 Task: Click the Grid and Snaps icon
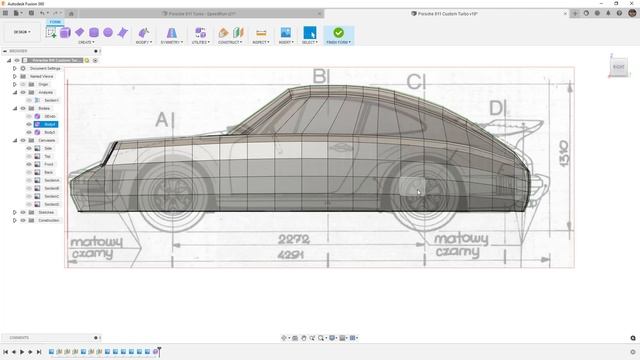[343, 338]
